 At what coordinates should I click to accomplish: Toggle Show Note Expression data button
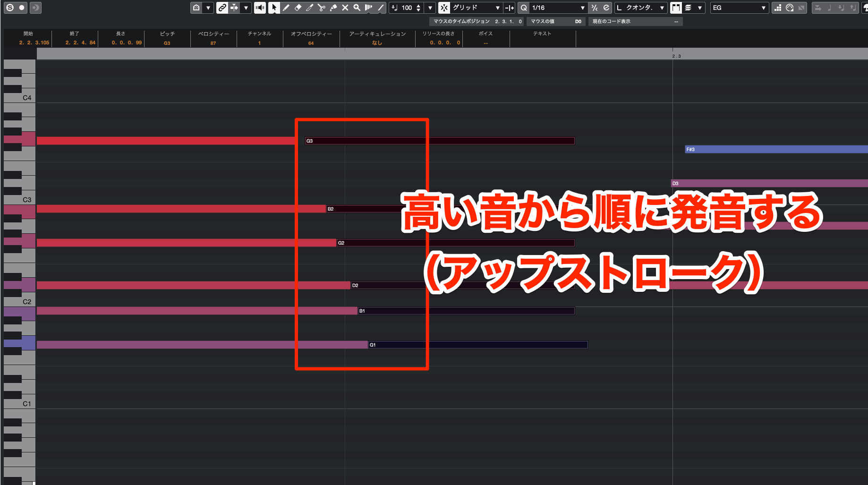point(676,8)
